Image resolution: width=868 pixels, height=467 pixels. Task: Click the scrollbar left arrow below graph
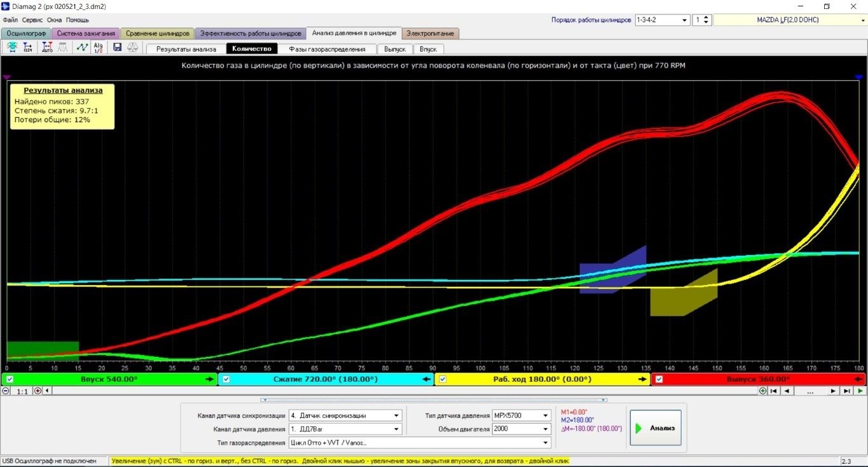[x=48, y=391]
